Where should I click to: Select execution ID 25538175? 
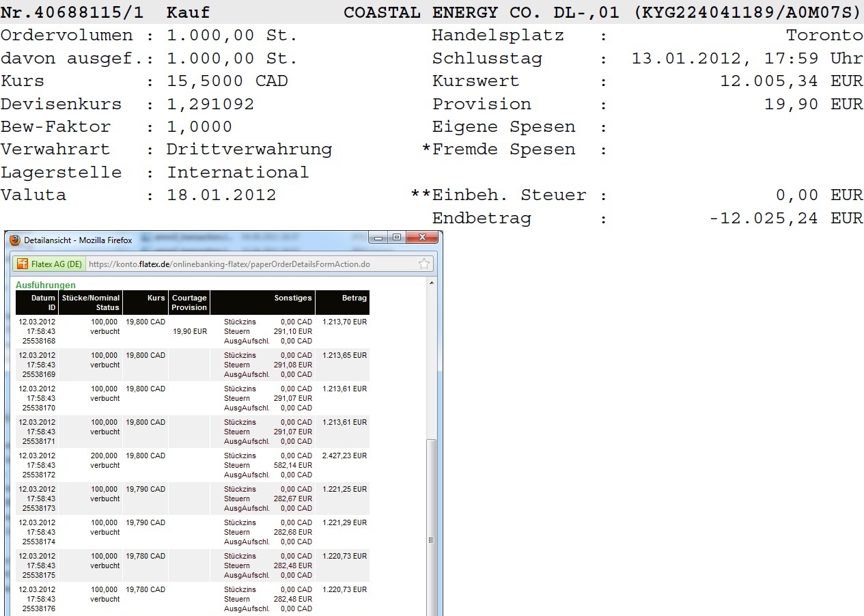tap(39, 575)
